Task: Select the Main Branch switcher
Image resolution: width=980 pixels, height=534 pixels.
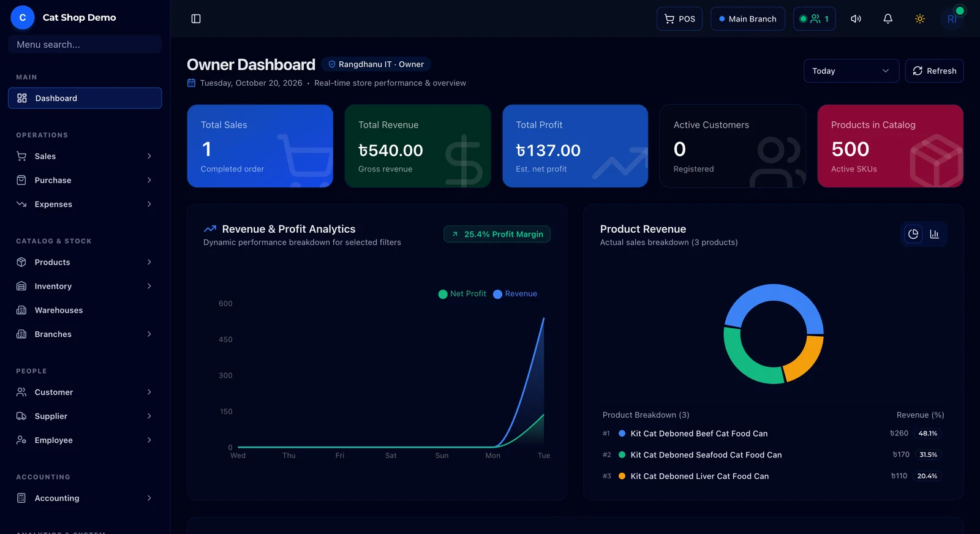Action: 748,19
